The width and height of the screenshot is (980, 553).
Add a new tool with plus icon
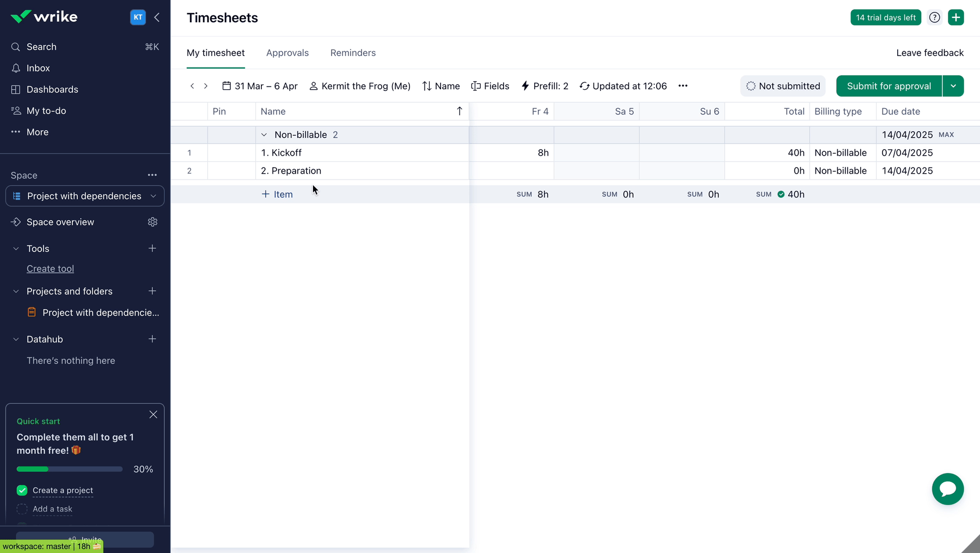[152, 248]
